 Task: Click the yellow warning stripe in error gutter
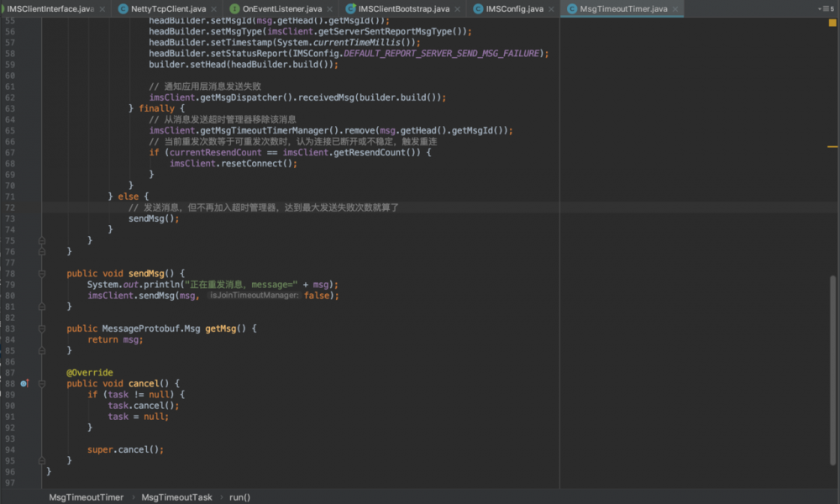pyautogui.click(x=832, y=148)
